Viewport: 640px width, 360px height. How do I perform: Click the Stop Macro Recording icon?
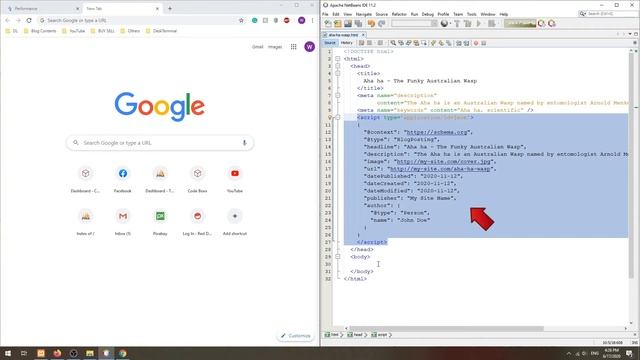484,43
